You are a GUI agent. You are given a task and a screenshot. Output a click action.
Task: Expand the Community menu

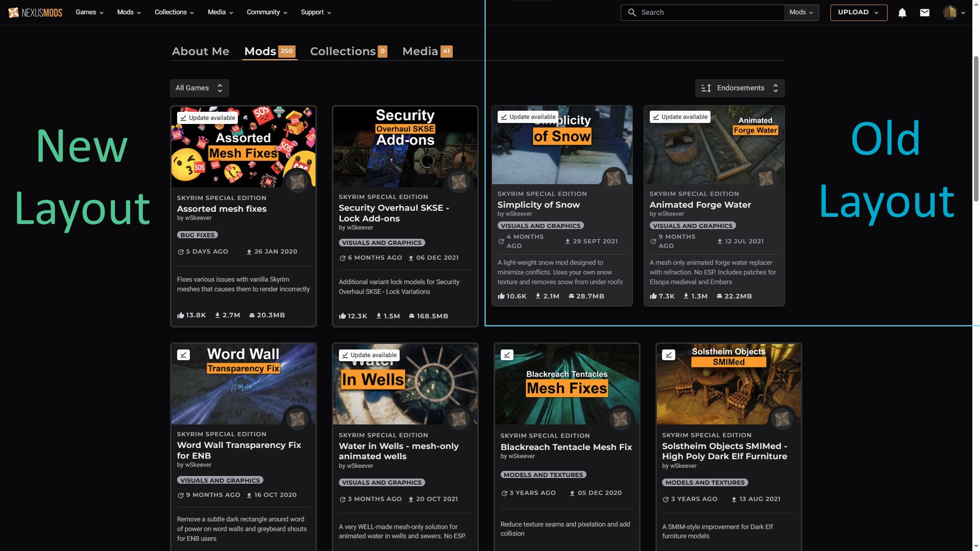[266, 12]
